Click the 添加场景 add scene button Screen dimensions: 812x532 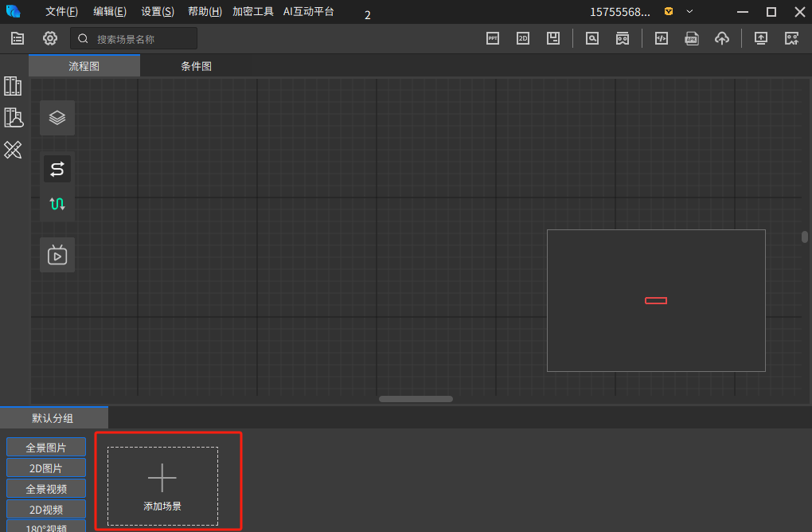point(162,481)
